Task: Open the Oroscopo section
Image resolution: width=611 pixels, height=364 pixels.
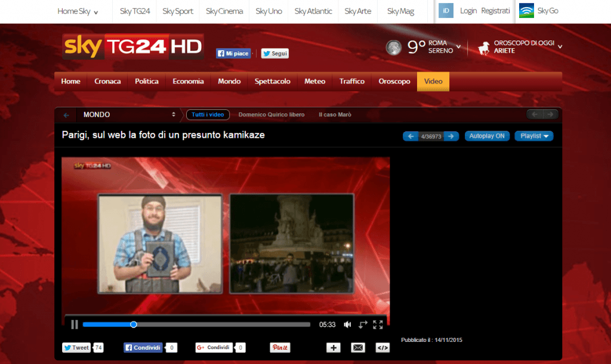Action: point(394,81)
